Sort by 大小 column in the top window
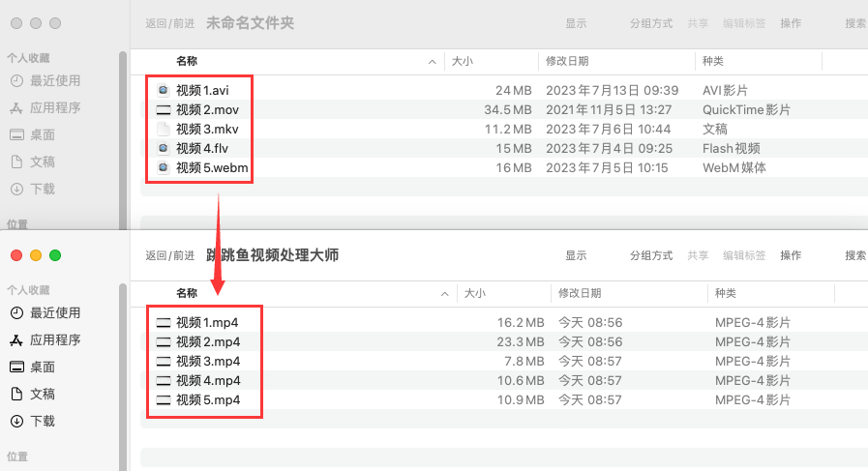This screenshot has width=868, height=471. [x=463, y=62]
